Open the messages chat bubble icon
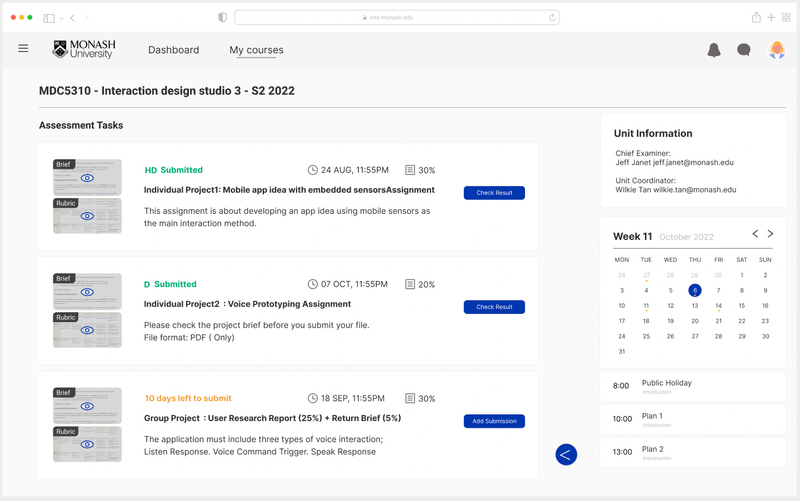Image resolution: width=800 pixels, height=501 pixels. point(743,49)
